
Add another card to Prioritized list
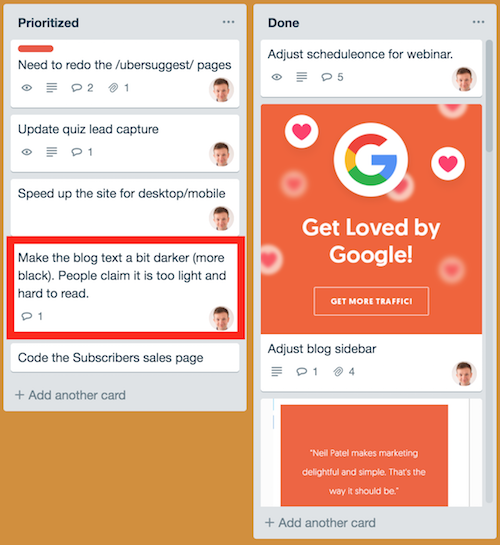tap(70, 395)
